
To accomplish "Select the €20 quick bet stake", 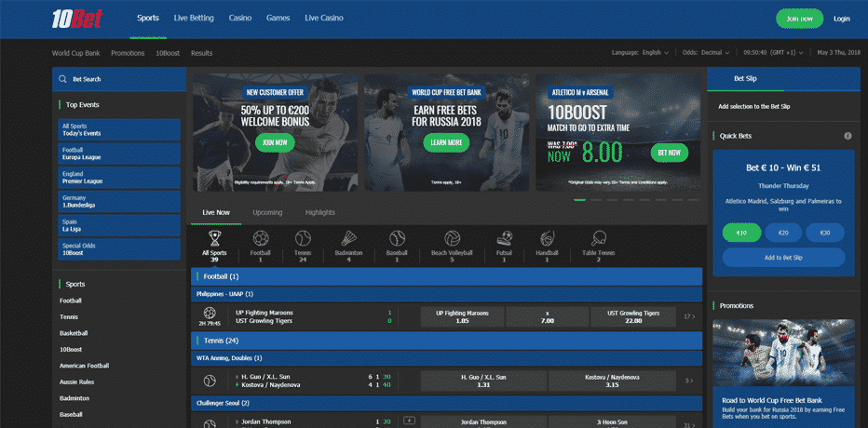I will (783, 233).
